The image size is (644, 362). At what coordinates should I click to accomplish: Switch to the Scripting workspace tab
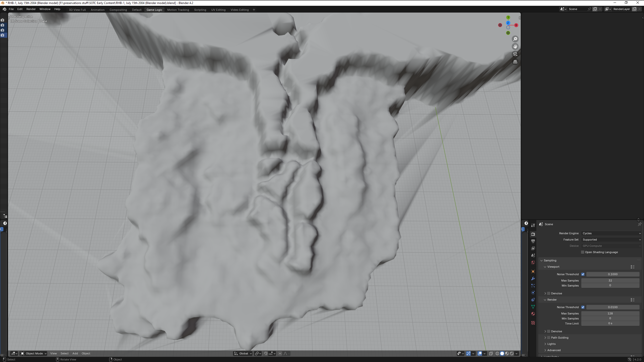pos(200,10)
